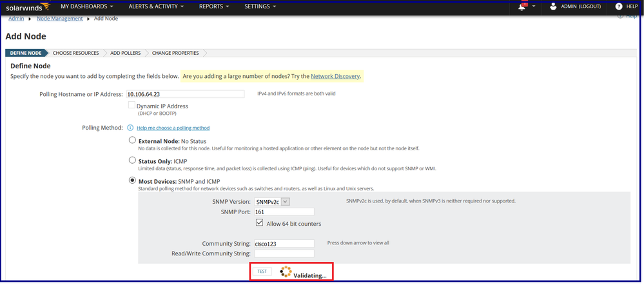Select the Define Node wizard step

(x=26, y=53)
